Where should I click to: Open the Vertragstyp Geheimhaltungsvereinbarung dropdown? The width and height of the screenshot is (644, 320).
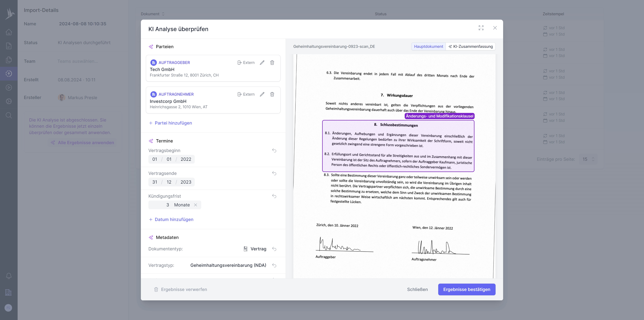click(x=228, y=265)
